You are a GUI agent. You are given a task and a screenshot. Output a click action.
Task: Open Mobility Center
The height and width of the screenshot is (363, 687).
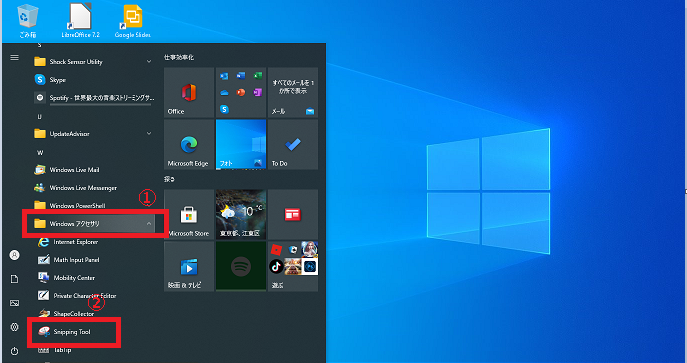click(93, 278)
